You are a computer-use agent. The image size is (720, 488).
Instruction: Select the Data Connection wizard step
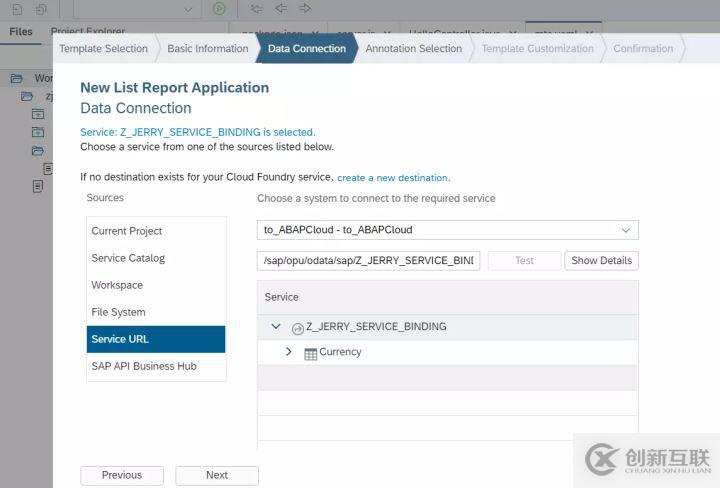[307, 48]
